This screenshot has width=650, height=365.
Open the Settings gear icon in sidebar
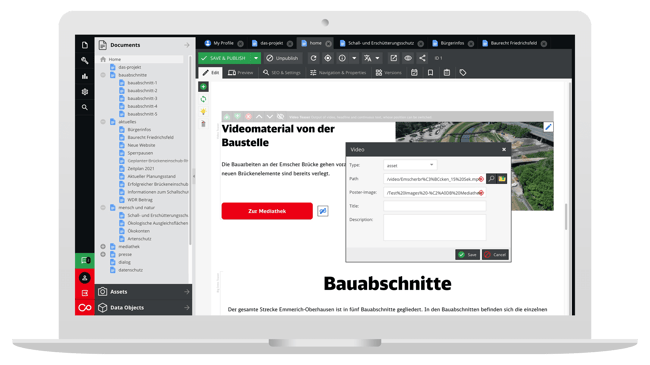(x=85, y=92)
